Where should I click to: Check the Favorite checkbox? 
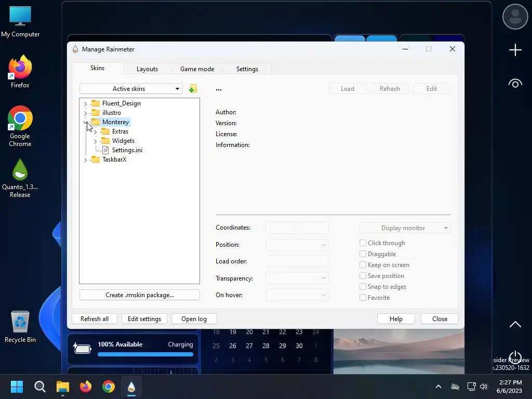coord(363,298)
